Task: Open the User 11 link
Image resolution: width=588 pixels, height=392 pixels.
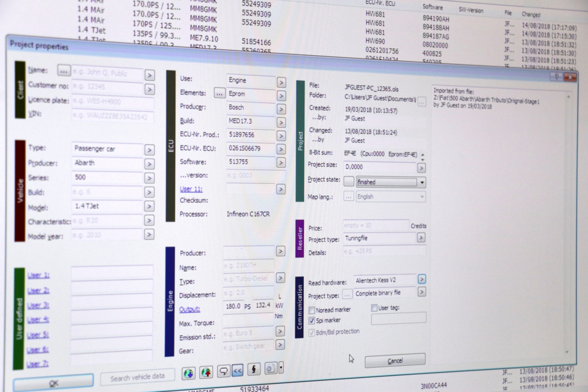Action: 191,189
